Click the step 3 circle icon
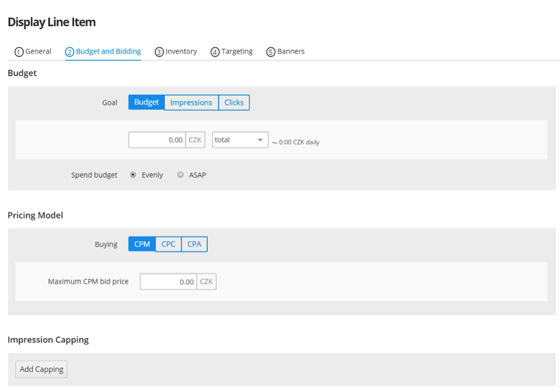Screen dimensions: 560x392 click(x=159, y=52)
